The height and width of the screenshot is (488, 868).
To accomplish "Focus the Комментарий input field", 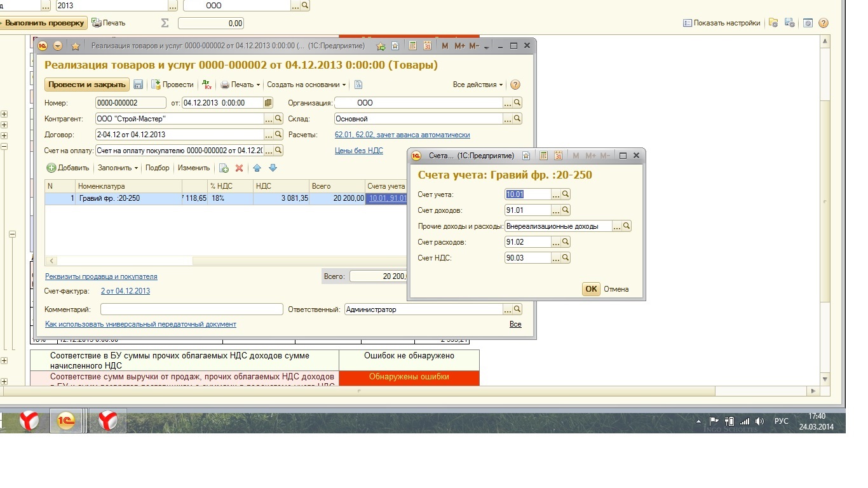I will coord(191,309).
